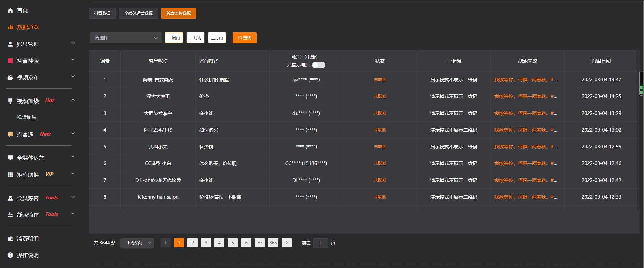This screenshot has height=268, width=644.
Task: Click the red icon for 抖音搜索
Action: [x=10, y=61]
